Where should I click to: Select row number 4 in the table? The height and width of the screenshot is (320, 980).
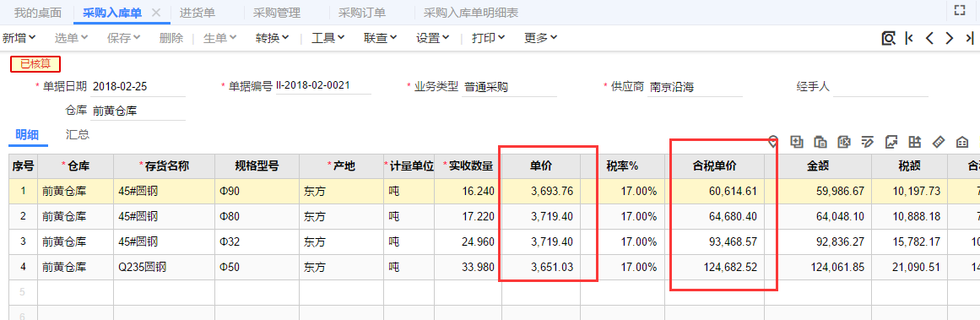coord(23,267)
